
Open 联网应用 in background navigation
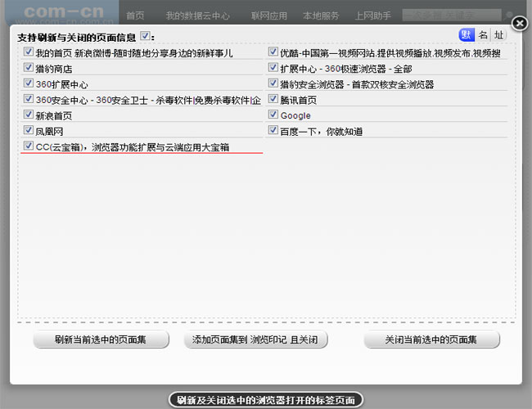[269, 16]
